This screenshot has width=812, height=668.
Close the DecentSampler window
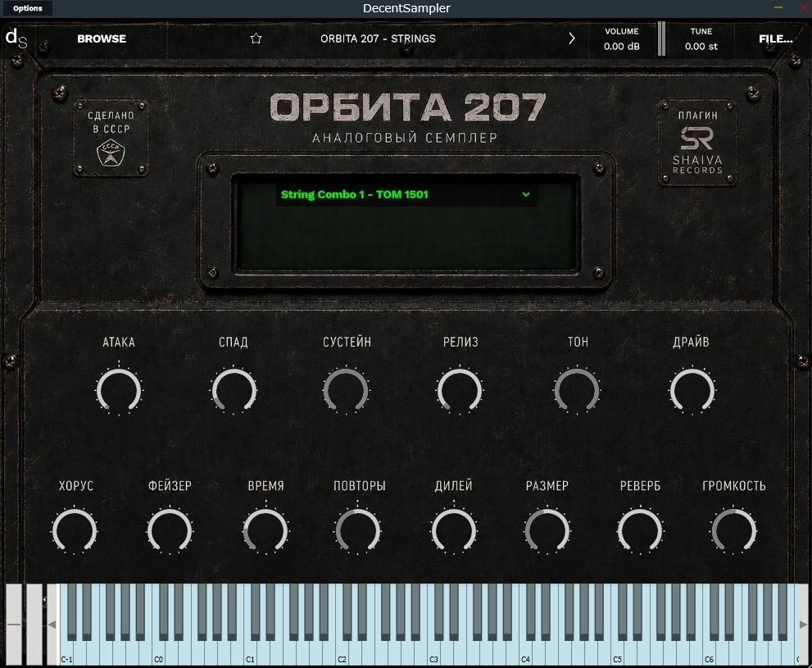[805, 7]
